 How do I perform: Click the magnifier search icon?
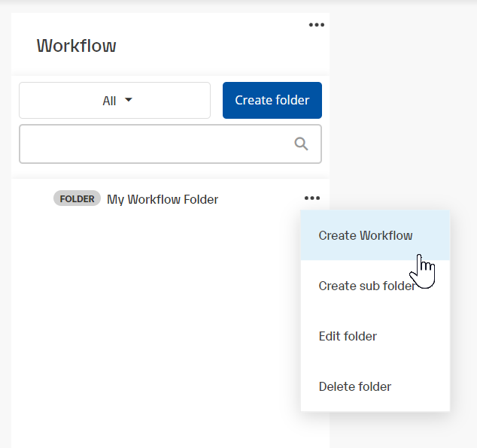[x=302, y=144]
